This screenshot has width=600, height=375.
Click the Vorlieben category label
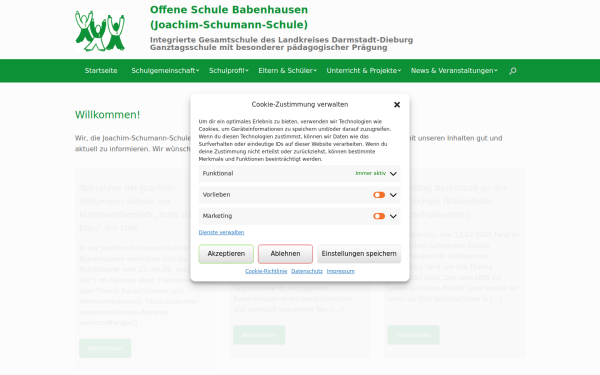217,195
